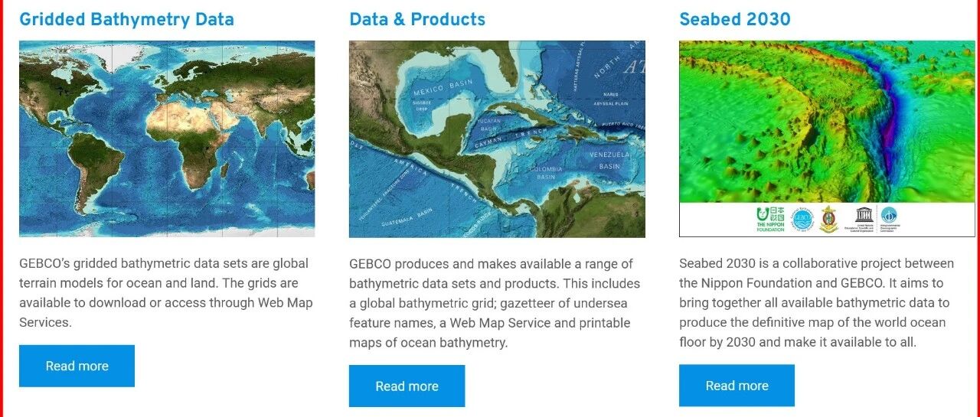The height and width of the screenshot is (417, 980).
Task: Click the Caribbean basin map image
Action: click(497, 138)
